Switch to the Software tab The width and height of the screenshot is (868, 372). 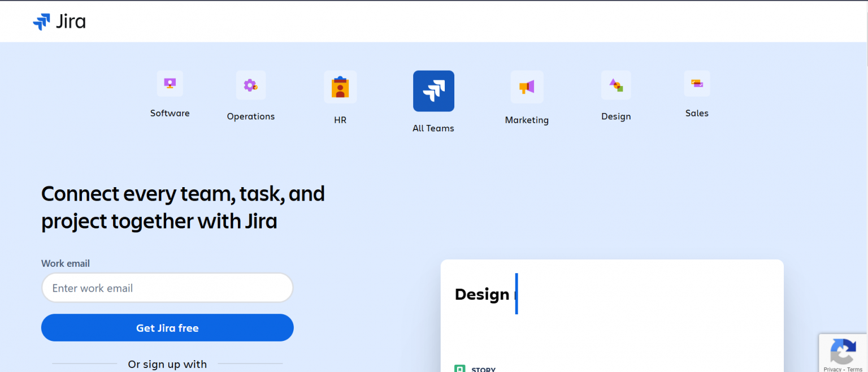coord(170,96)
